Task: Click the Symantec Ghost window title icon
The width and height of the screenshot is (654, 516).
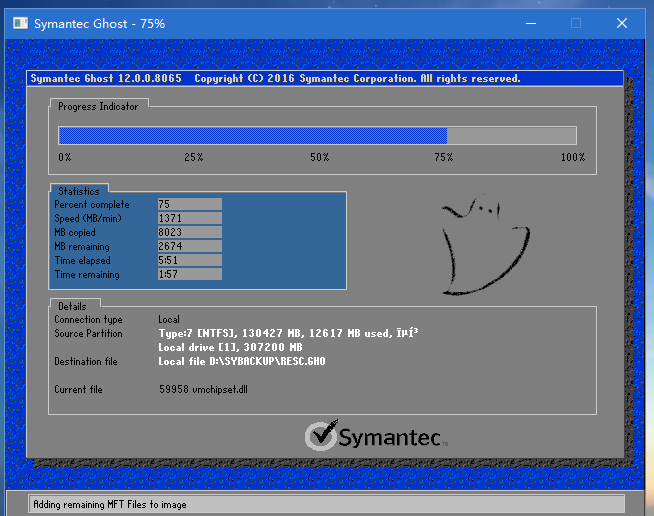Action: tap(20, 23)
